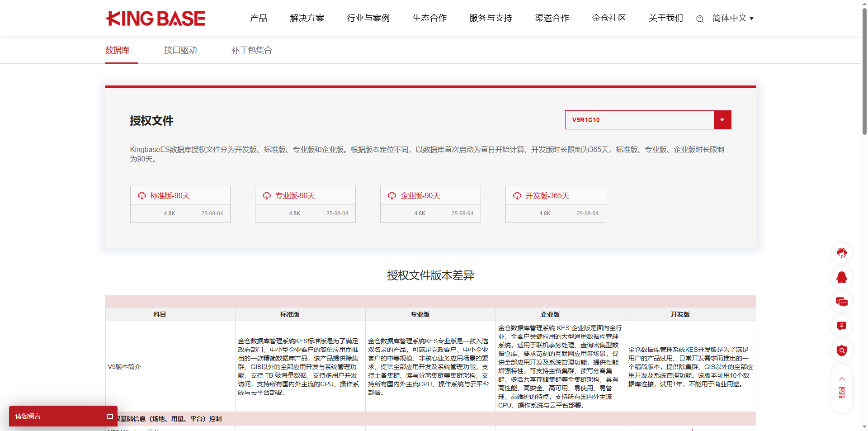Open the 产品 menu
This screenshot has width=868, height=431.
coord(259,18)
